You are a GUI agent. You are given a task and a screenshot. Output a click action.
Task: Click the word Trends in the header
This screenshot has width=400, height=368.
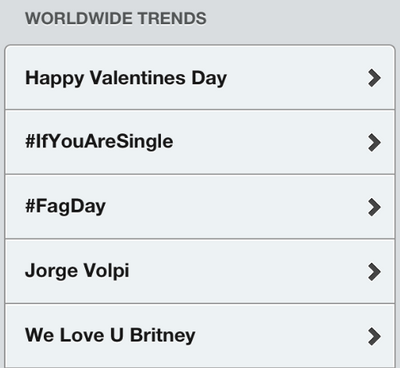(x=172, y=18)
